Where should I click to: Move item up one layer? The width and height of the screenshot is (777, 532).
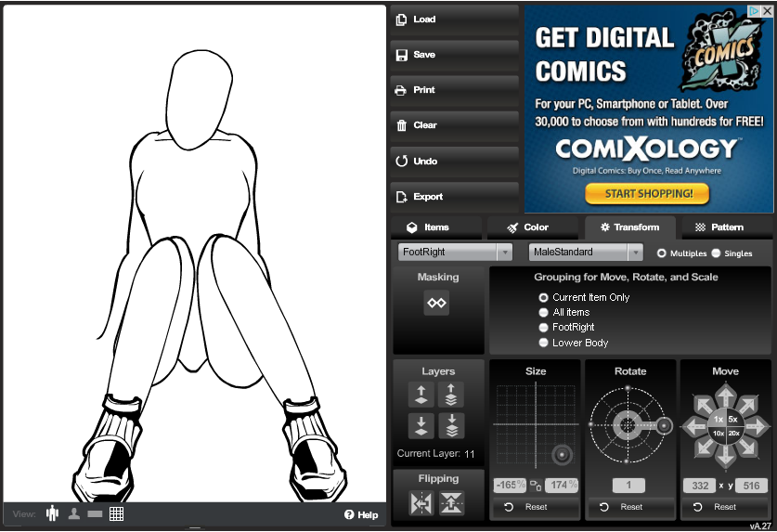(x=421, y=395)
